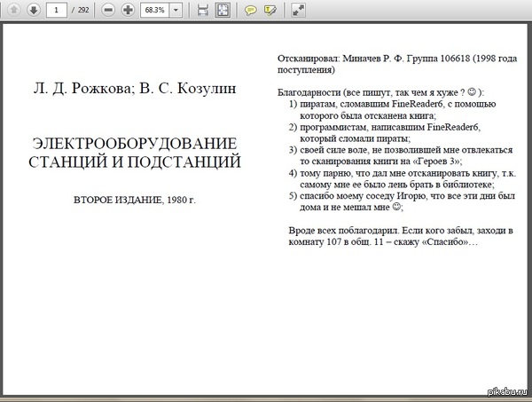
Task: Open the zoom level dropdown arrow
Action: pos(176,10)
